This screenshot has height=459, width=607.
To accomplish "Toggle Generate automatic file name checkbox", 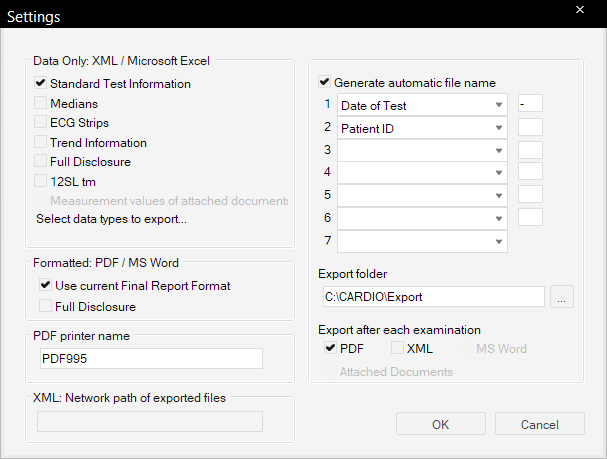I will [324, 83].
